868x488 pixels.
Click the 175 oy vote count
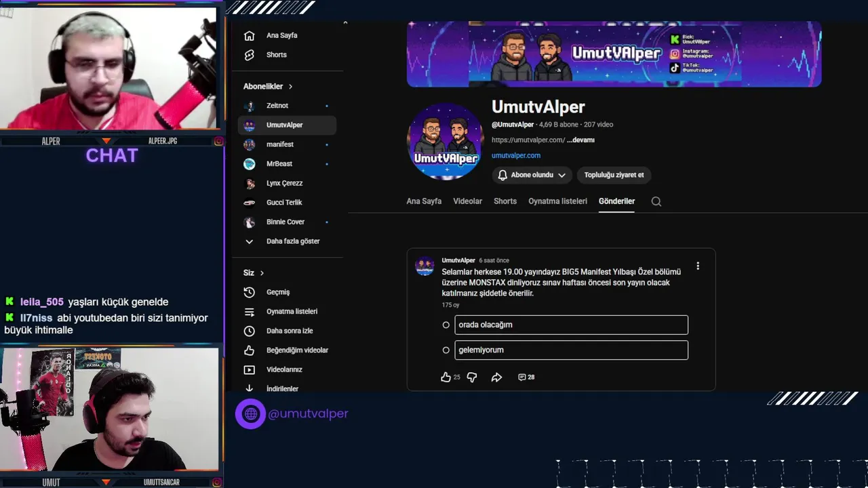pos(451,306)
